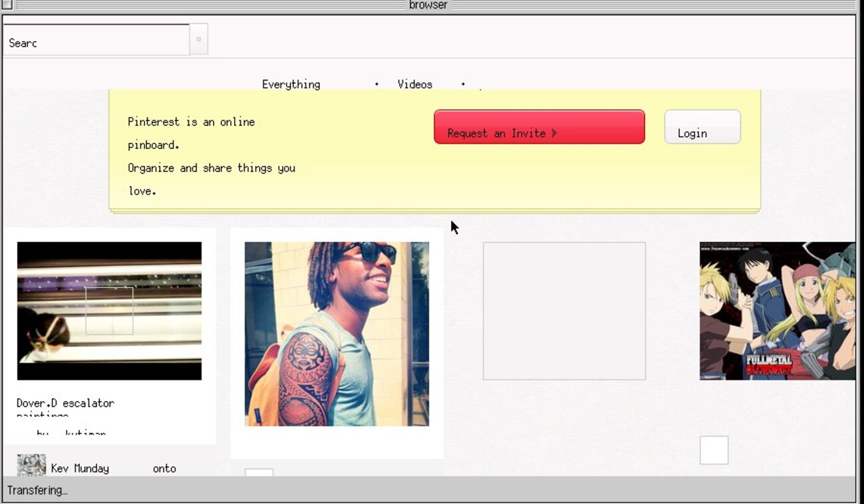Click the small search button beside the search field
This screenshot has width=864, height=504.
click(198, 40)
